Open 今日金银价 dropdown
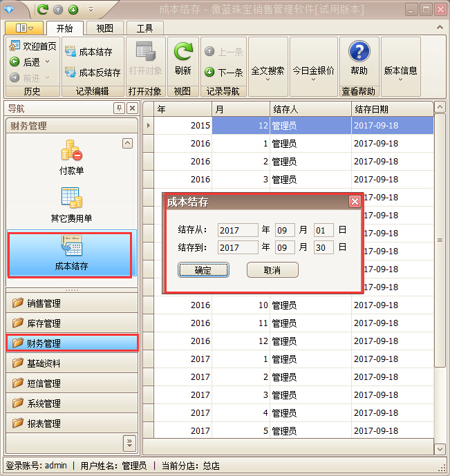 313,71
